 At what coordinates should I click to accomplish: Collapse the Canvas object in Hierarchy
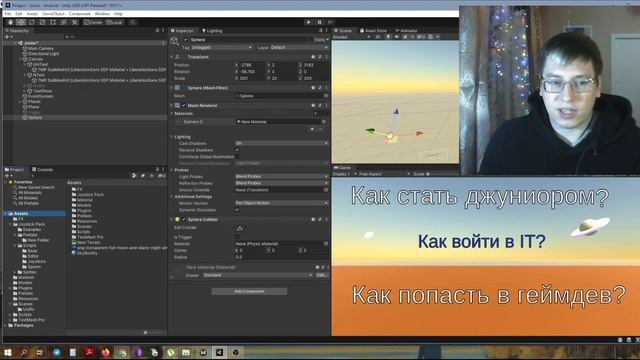point(21,59)
